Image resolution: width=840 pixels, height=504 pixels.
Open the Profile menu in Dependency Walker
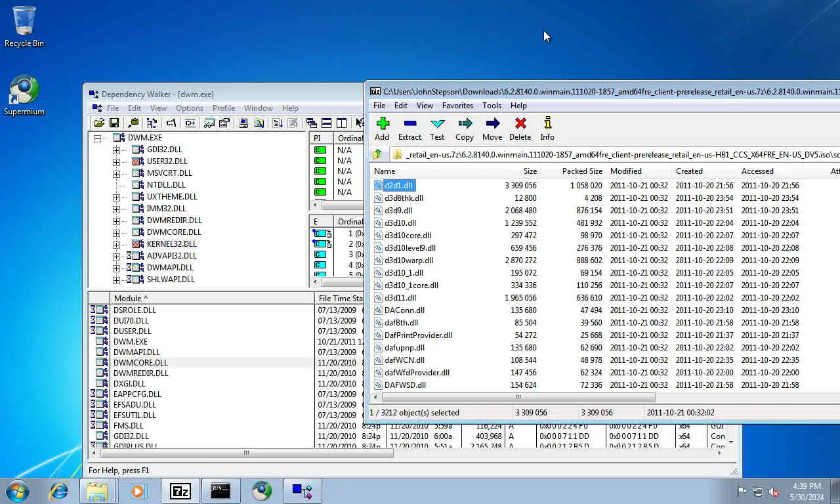(224, 108)
